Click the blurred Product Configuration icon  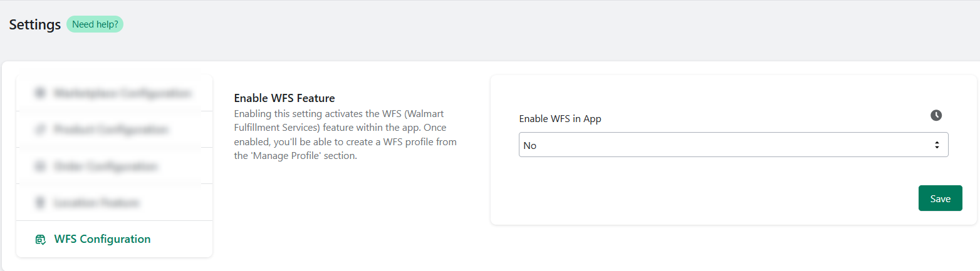tap(41, 130)
